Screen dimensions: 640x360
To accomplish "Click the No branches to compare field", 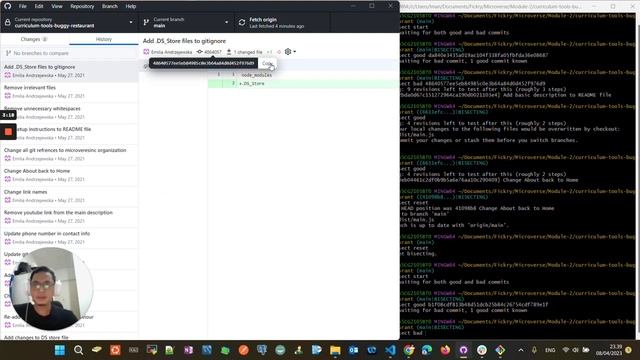I will click(69, 53).
